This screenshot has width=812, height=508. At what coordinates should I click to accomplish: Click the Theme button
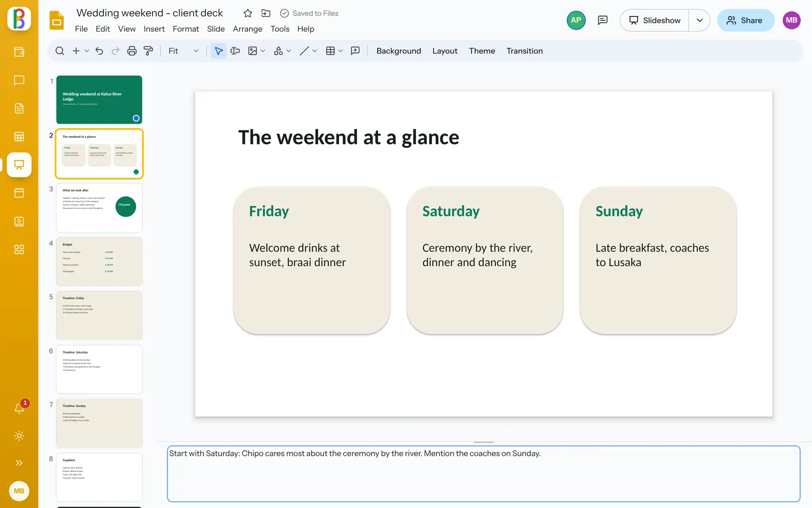(x=482, y=51)
